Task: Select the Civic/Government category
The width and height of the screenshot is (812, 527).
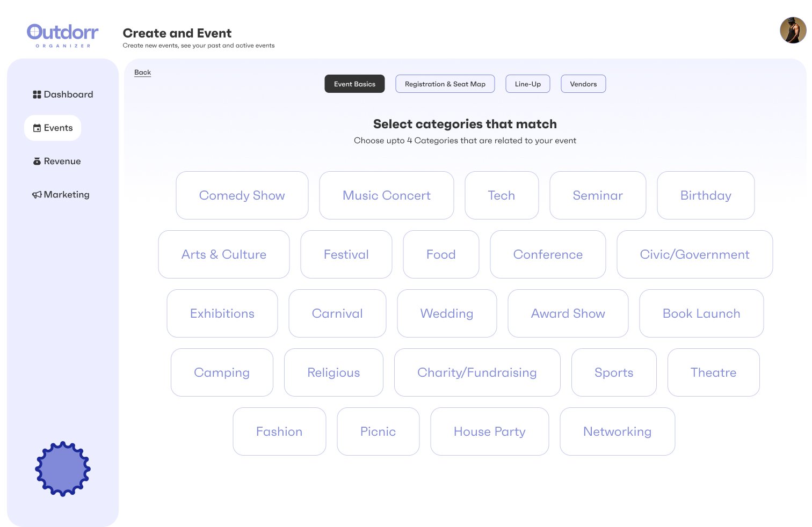Action: 694,254
